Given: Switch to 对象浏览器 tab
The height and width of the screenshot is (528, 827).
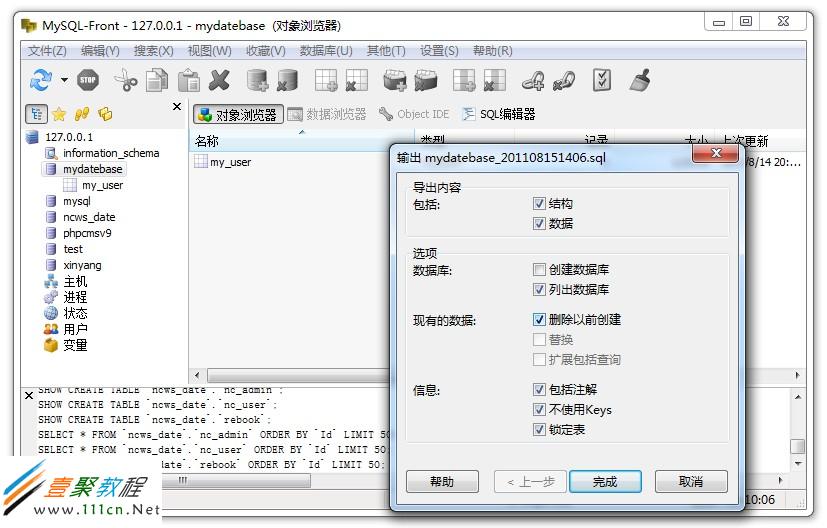Looking at the screenshot, I should (238, 114).
